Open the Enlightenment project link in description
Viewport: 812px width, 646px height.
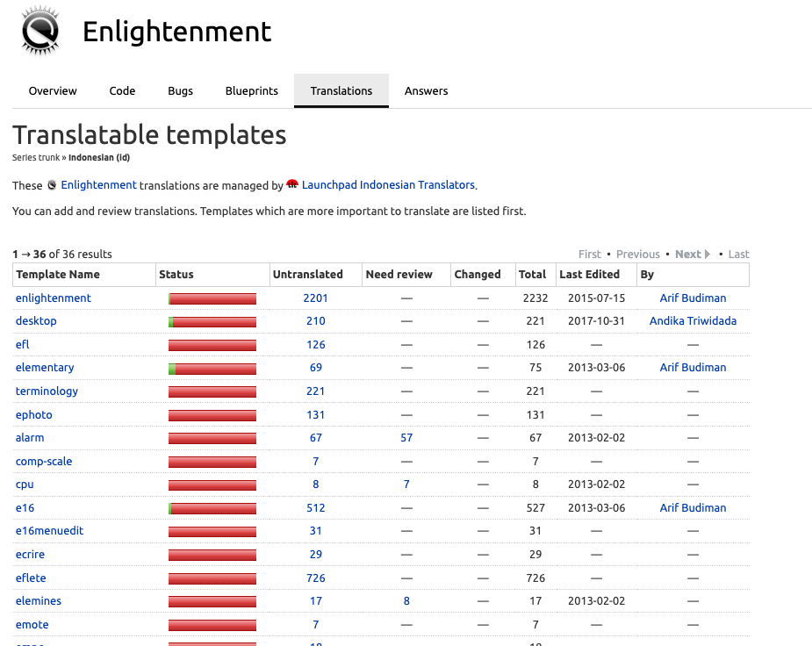click(x=99, y=185)
